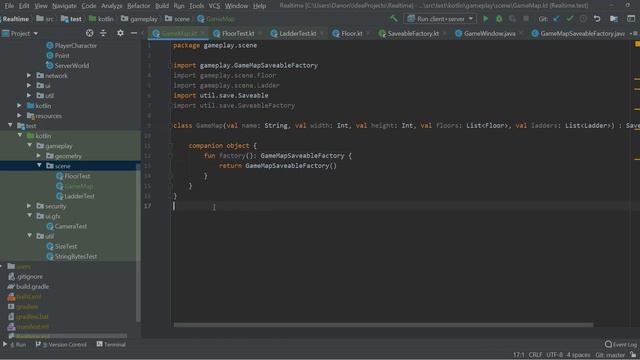Select PlayerCharacter in project tree
Viewport: 640px width, 360px height.
click(76, 46)
